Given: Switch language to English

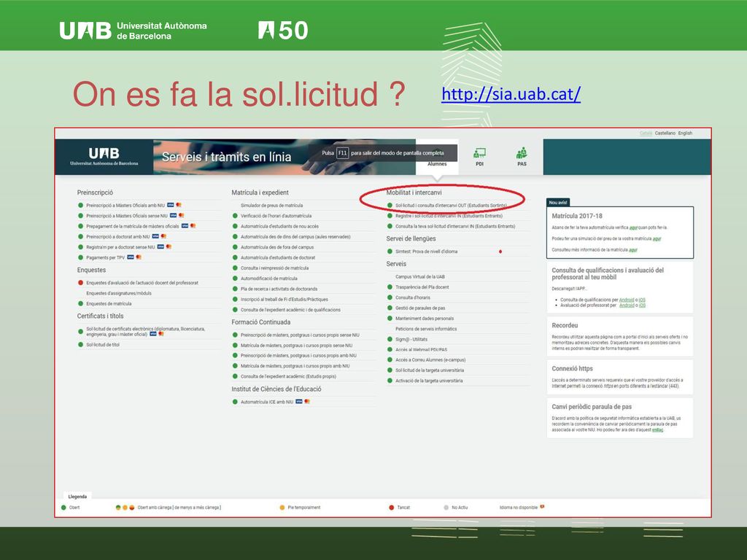Looking at the screenshot, I should pyautogui.click(x=685, y=133).
